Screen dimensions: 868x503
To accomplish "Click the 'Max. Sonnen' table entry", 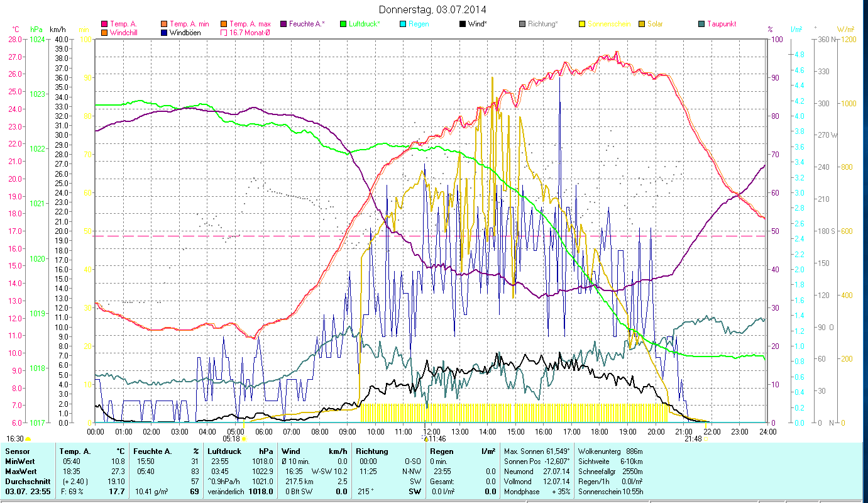I will click(x=524, y=451).
